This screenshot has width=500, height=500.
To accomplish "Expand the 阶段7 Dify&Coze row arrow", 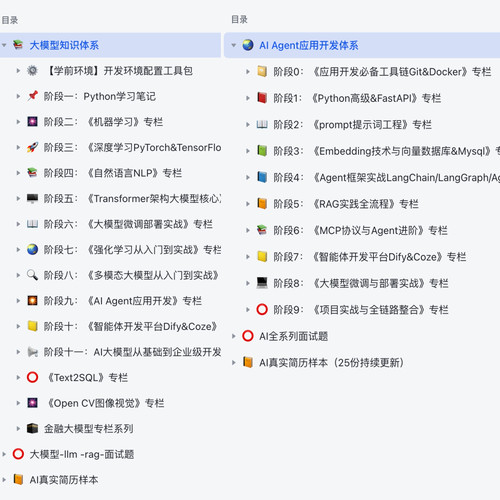I will point(248,257).
